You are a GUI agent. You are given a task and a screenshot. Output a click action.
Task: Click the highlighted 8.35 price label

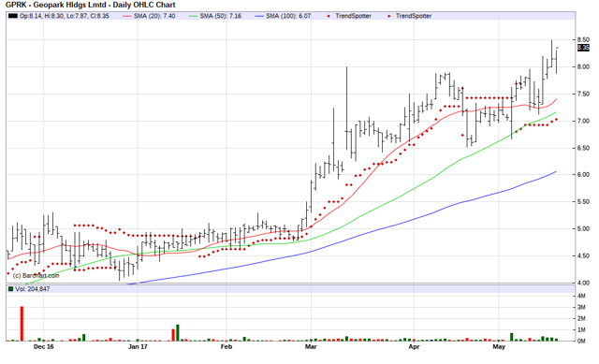[583, 48]
